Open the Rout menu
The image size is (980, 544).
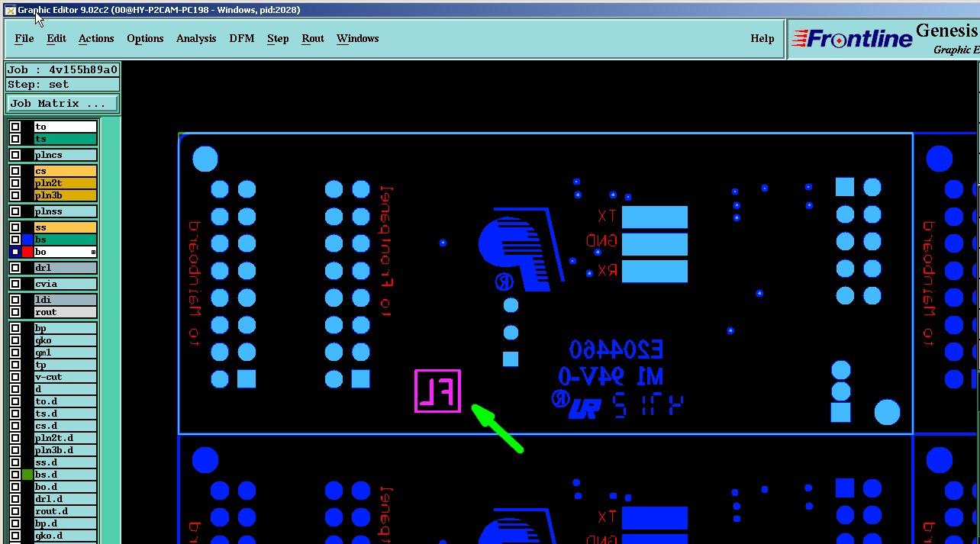313,38
